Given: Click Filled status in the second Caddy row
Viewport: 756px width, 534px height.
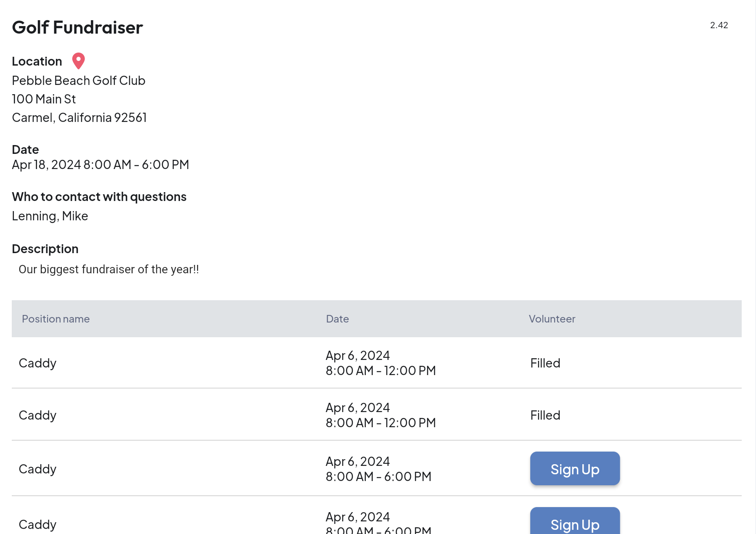Looking at the screenshot, I should [x=545, y=415].
